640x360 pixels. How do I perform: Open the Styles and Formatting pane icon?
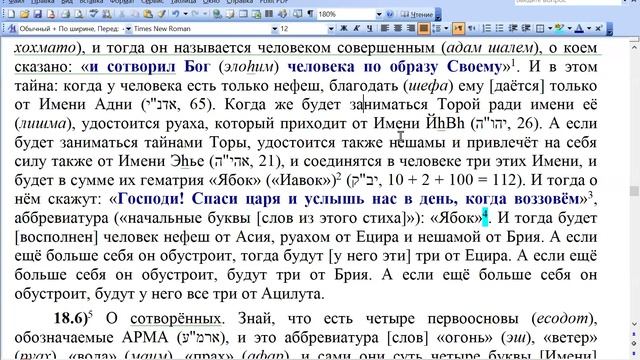point(12,29)
